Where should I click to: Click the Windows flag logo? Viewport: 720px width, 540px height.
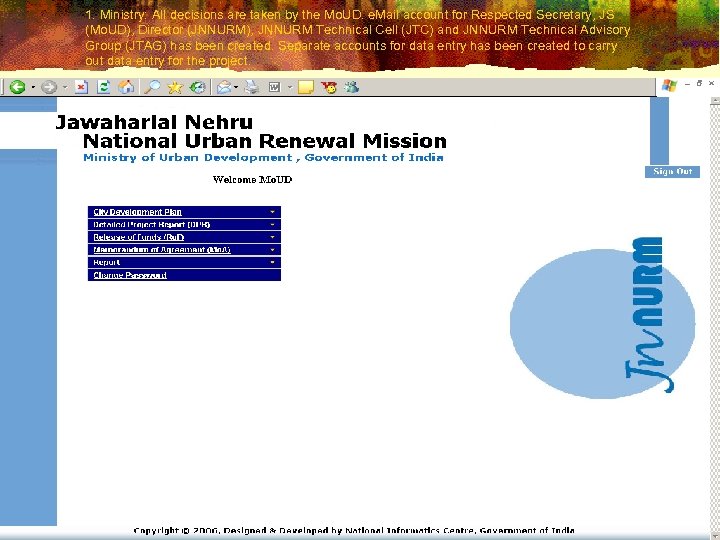(x=669, y=85)
